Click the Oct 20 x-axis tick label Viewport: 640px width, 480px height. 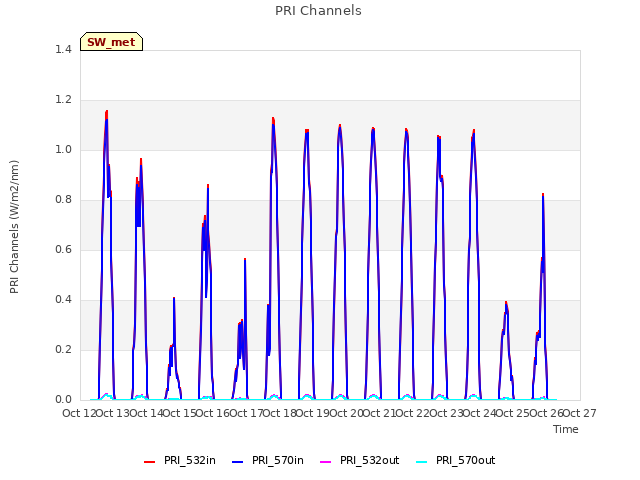[x=346, y=413]
